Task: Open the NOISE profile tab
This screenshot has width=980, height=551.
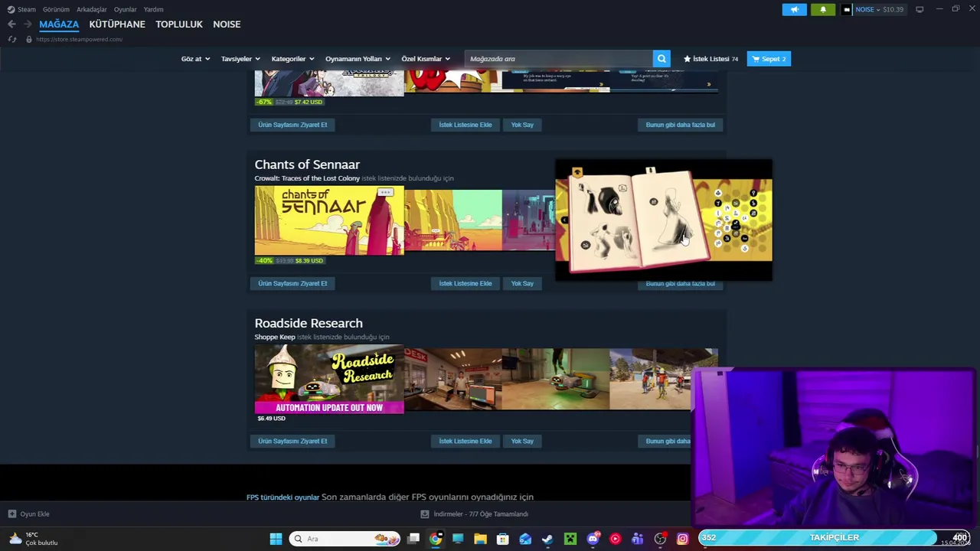Action: pyautogui.click(x=227, y=24)
